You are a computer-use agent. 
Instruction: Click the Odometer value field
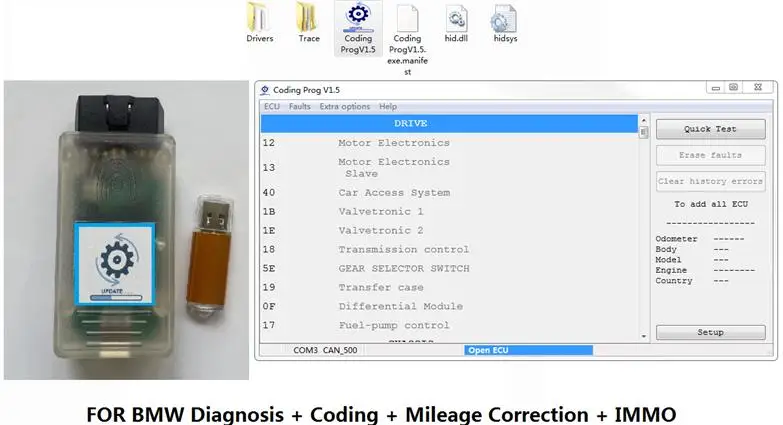[729, 239]
